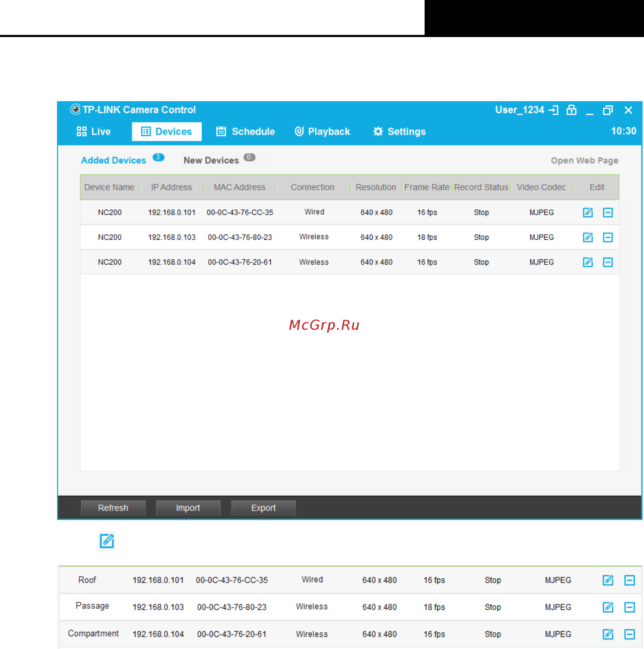Click the Roof device name
The image size is (644, 649).
point(87,580)
